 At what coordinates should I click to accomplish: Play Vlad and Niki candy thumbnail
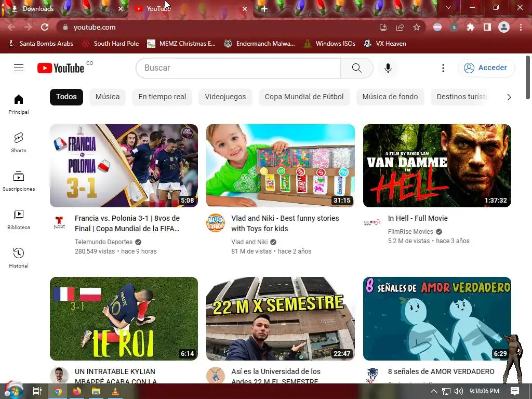(x=280, y=166)
